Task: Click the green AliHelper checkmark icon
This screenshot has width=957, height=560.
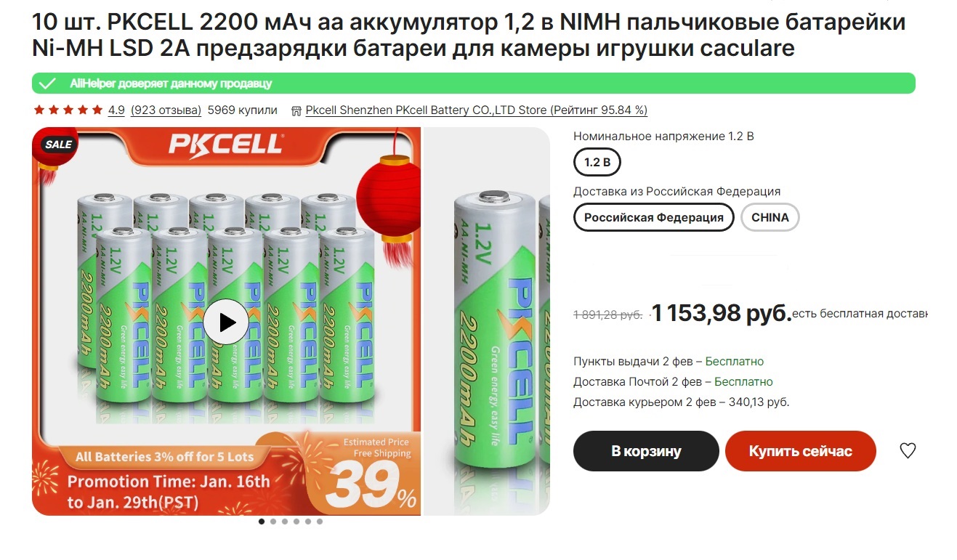Action: coord(47,84)
